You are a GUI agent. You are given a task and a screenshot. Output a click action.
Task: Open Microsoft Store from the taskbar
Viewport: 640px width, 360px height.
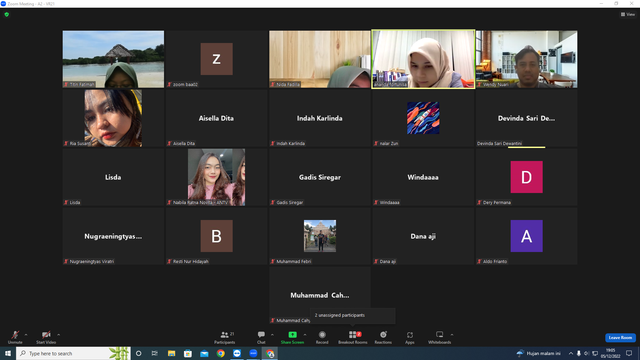(x=188, y=353)
